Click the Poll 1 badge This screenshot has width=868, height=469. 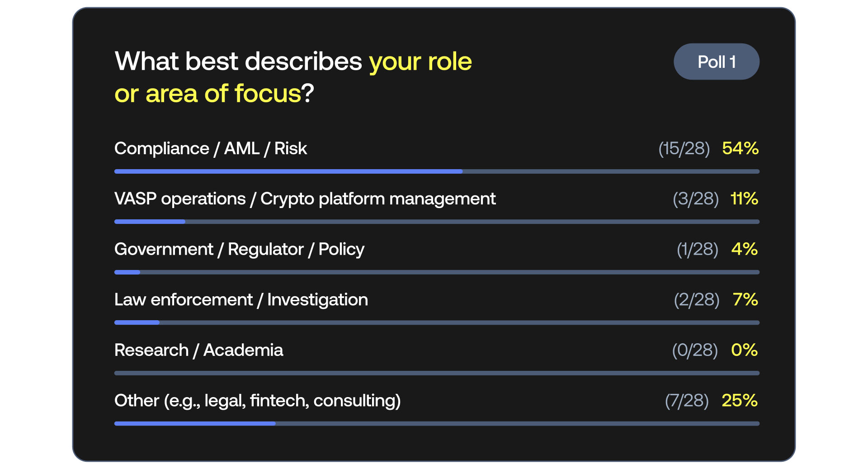pos(716,62)
